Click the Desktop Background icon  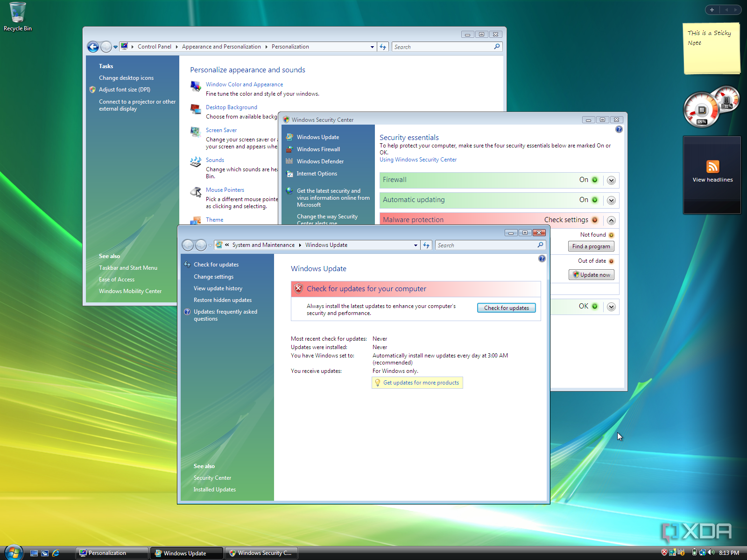[x=196, y=109]
